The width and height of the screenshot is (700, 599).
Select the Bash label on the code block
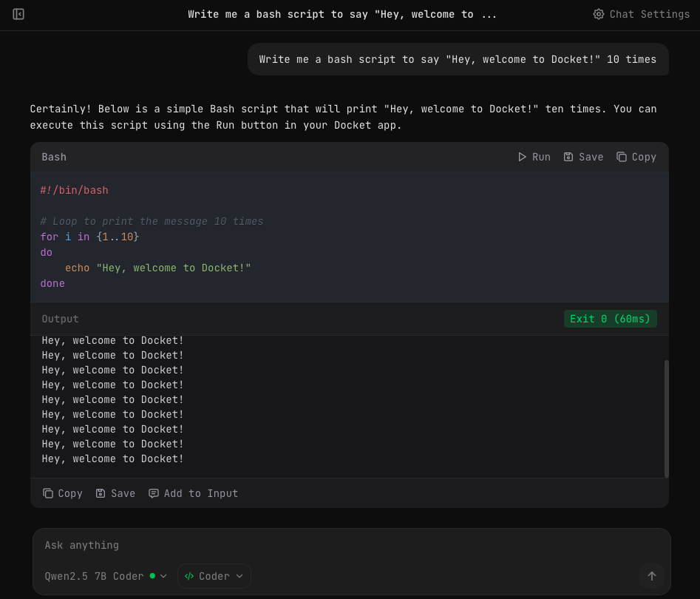click(x=53, y=157)
